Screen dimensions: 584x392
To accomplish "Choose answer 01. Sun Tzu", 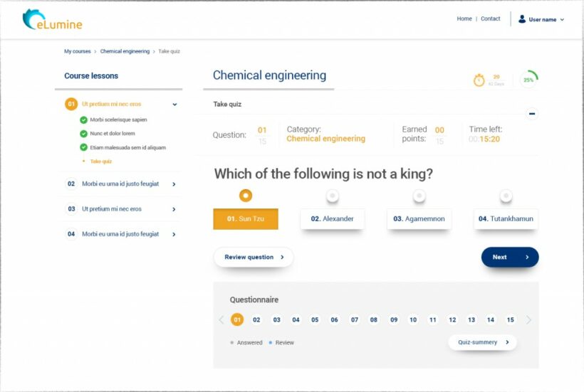I will coord(246,218).
